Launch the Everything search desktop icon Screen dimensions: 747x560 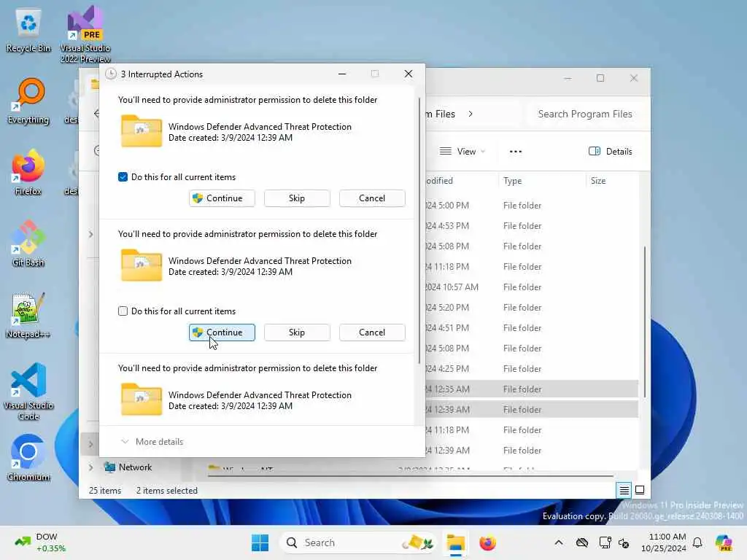28,101
